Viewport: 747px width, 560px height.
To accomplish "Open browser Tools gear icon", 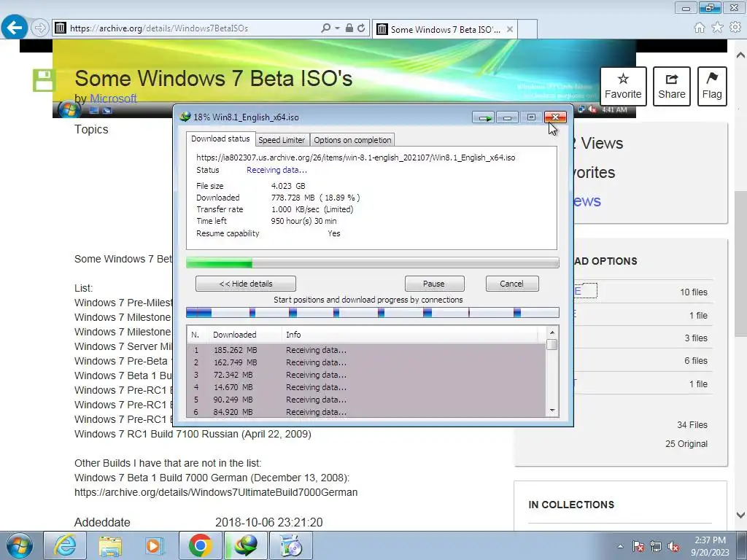I will (x=735, y=28).
